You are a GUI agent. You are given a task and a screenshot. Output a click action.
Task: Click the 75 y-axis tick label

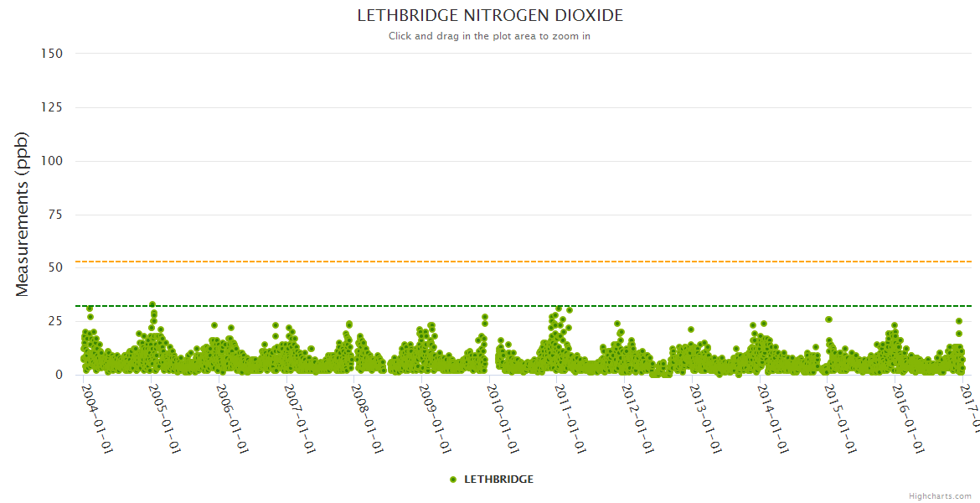click(54, 215)
